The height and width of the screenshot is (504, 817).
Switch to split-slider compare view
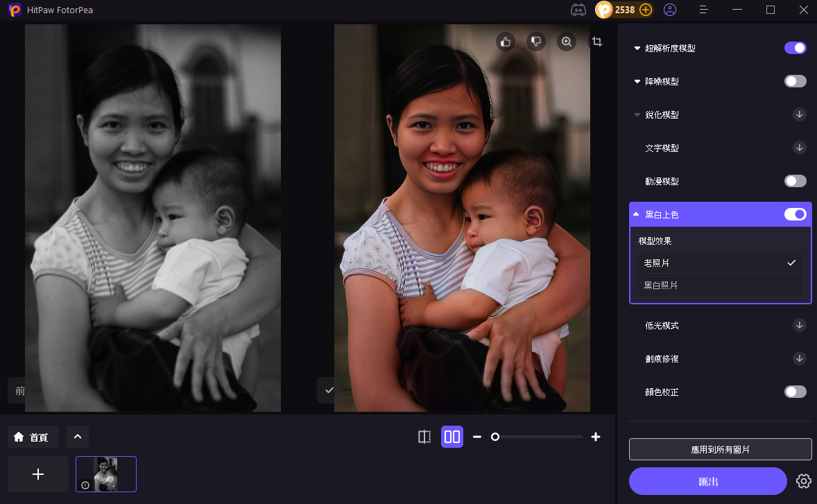[424, 437]
